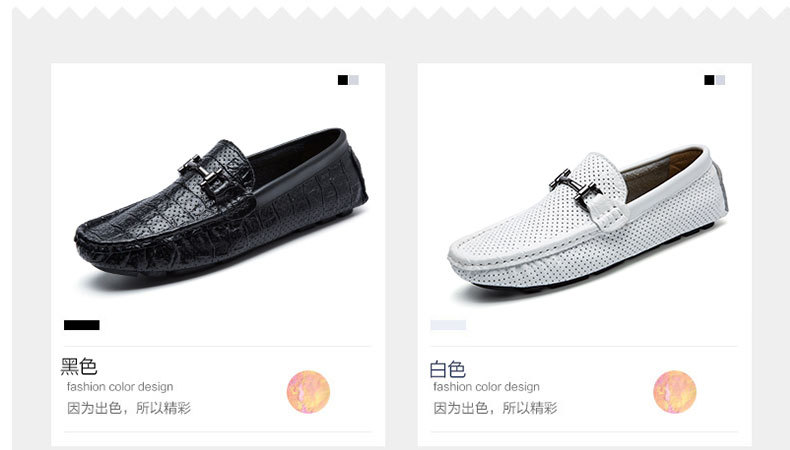Click 'fashion color design' text under 黑色
This screenshot has height=450, width=790.
click(120, 387)
